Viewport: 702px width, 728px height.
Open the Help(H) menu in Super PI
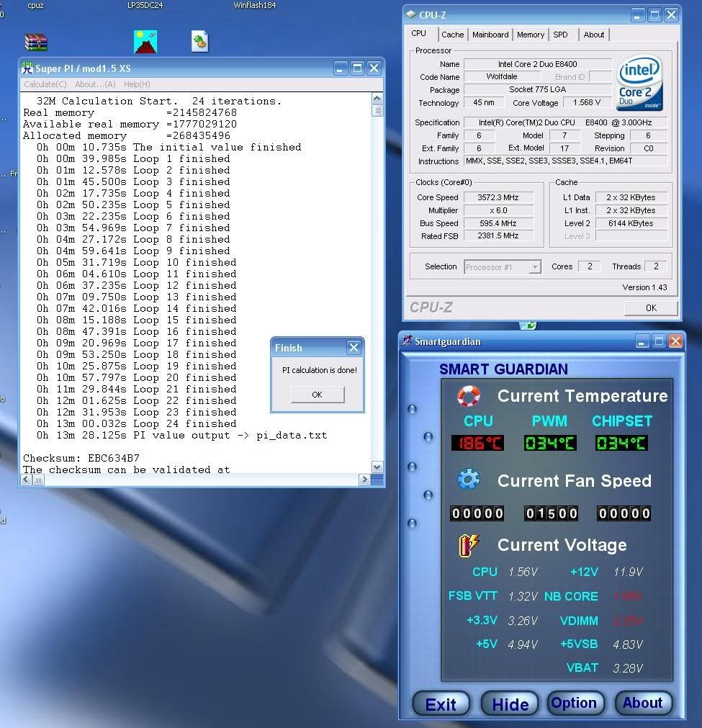point(137,84)
